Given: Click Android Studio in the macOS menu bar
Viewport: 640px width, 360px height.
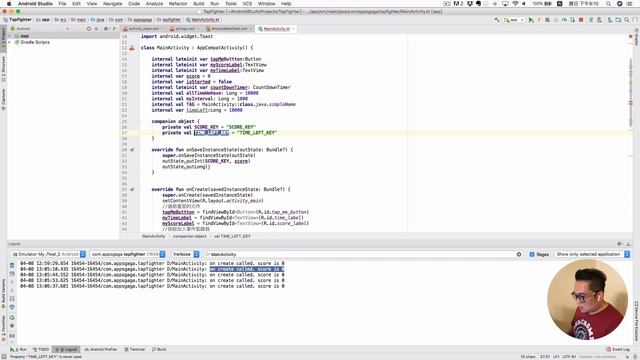Looking at the screenshot, I should tap(35, 4).
